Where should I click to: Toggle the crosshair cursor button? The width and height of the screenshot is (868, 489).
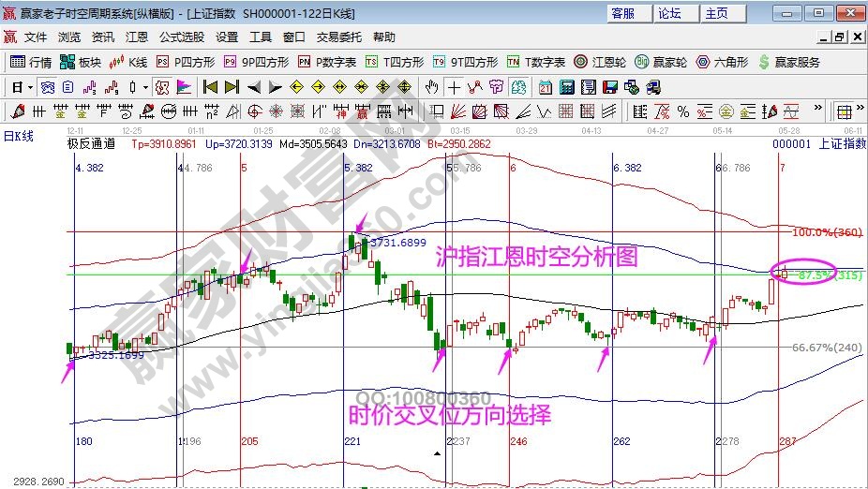click(454, 87)
